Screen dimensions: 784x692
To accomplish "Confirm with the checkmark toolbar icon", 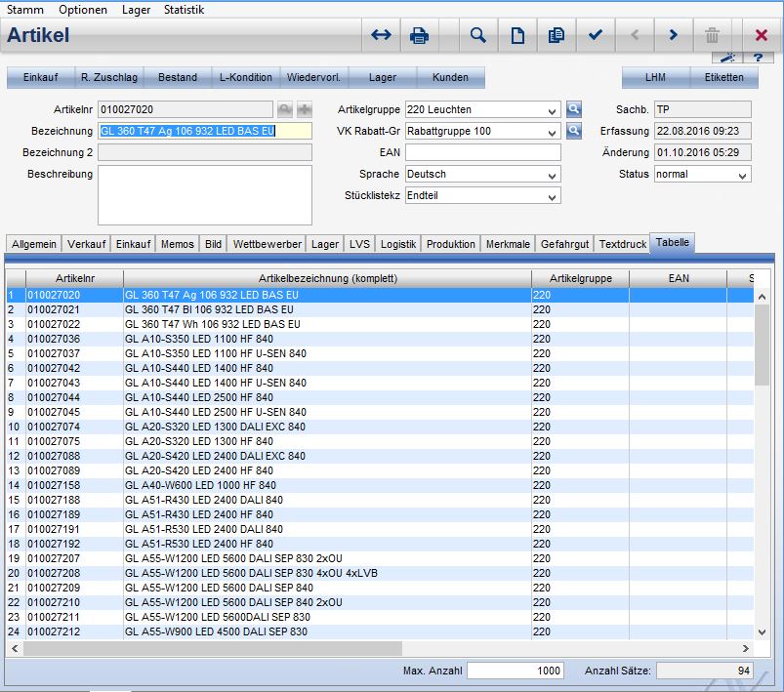I will (x=596, y=36).
